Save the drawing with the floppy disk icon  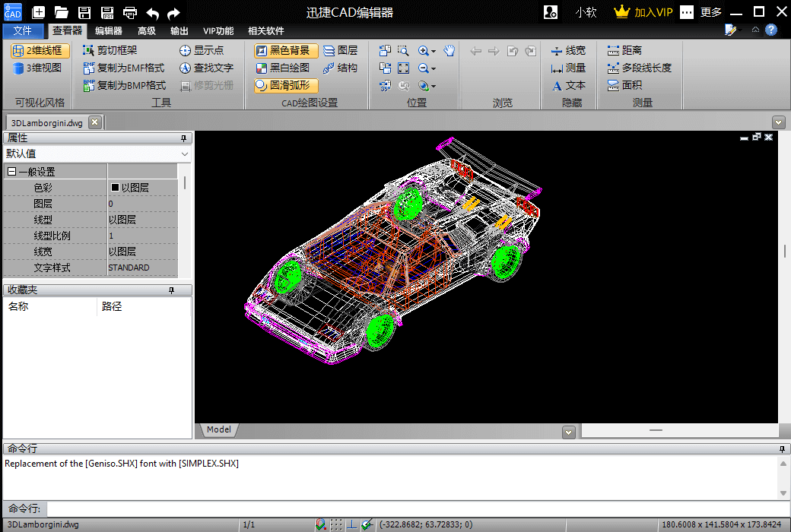coord(84,13)
